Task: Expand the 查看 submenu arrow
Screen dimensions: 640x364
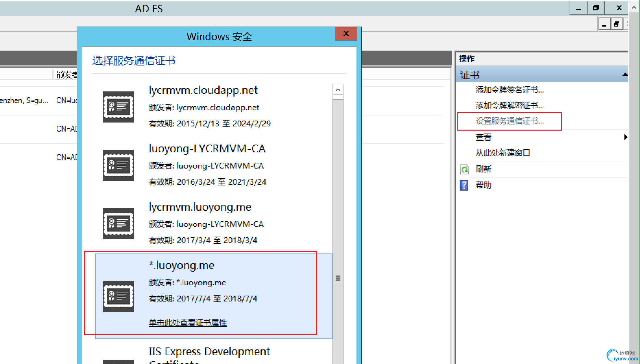Action: (x=625, y=137)
